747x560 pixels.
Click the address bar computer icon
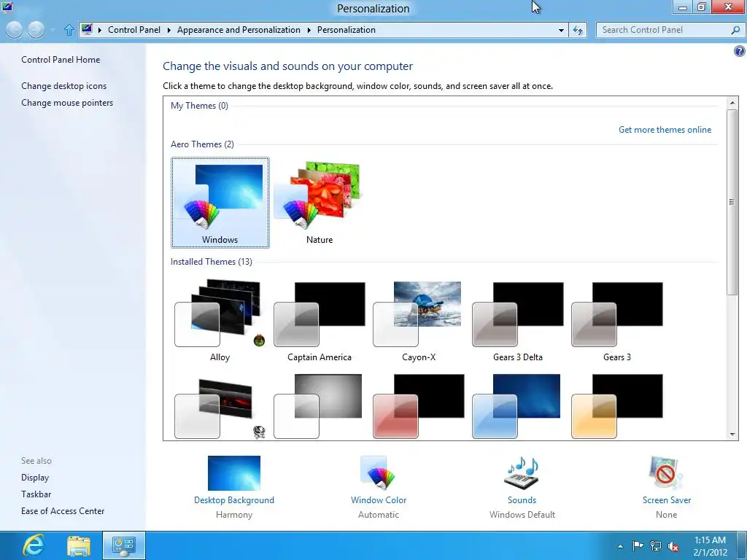(87, 29)
